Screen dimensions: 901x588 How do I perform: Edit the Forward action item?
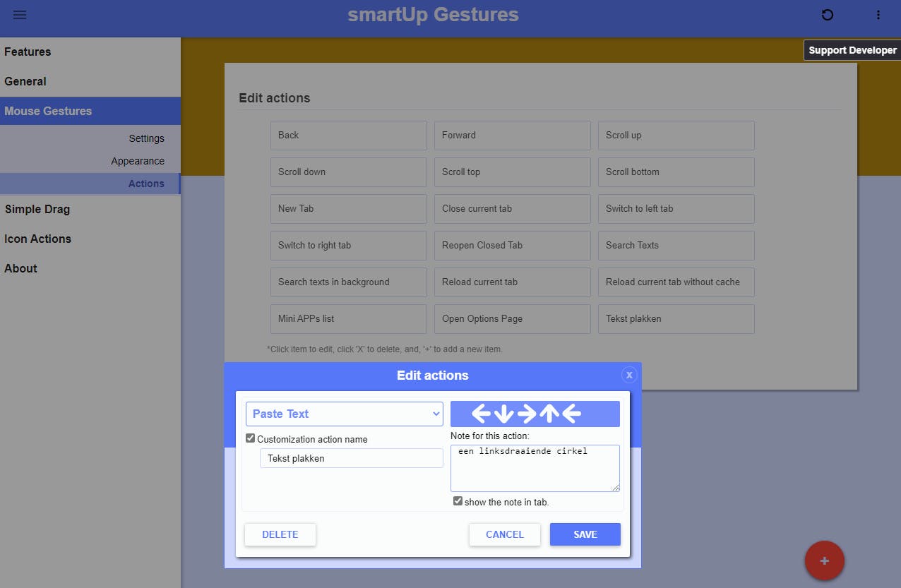click(513, 136)
